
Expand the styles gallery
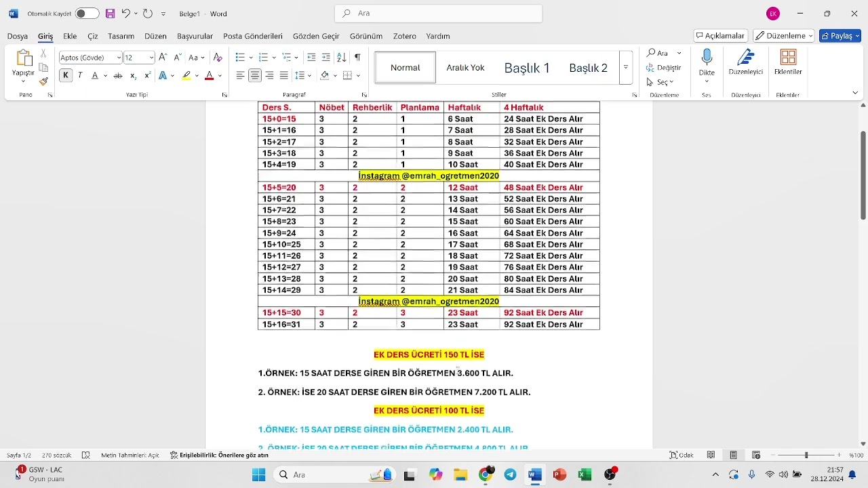tap(626, 68)
